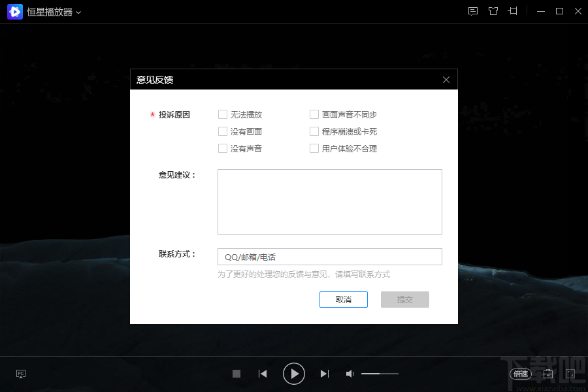Image resolution: width=588 pixels, height=392 pixels.
Task: Skip to the previous track
Action: click(263, 374)
